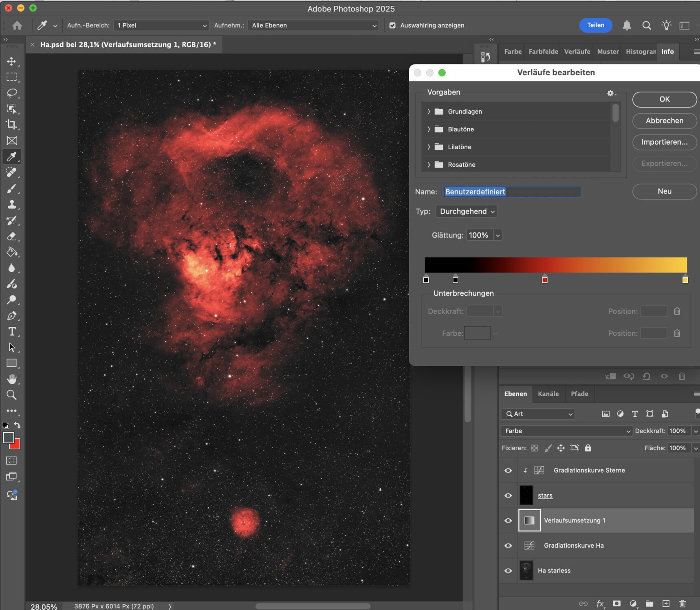700x610 pixels.
Task: Expand the Rosatöne gradient folder
Action: click(429, 165)
